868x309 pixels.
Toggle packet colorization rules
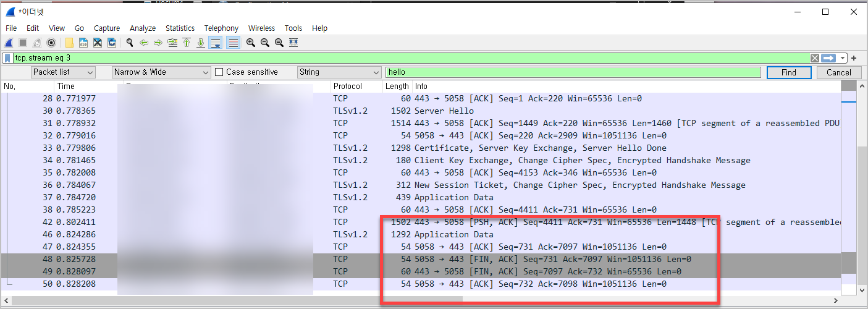(233, 43)
